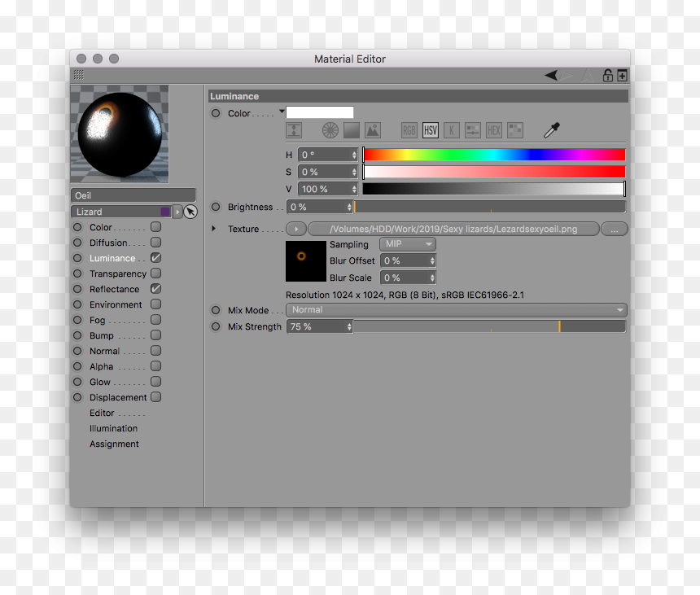Open the Mix Mode Normal dropdown

tap(457, 310)
